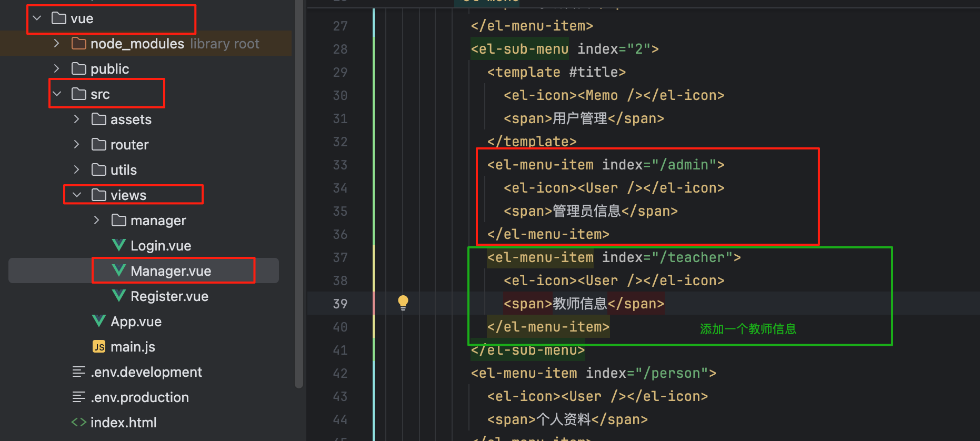Expand the node_modules folder arrow
Screen dimensions: 980x441
pos(57,43)
